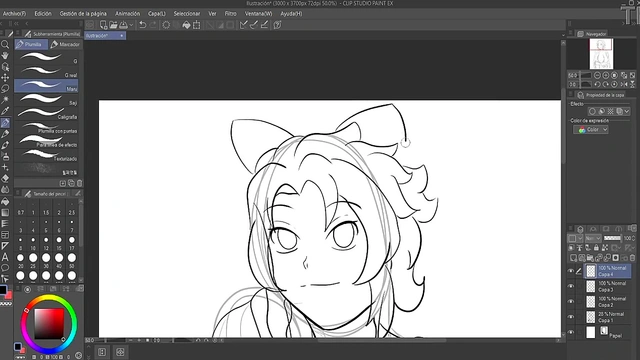This screenshot has height=360, width=640.
Task: Open save options dropdown arrow in command bar
Action: tap(131, 25)
